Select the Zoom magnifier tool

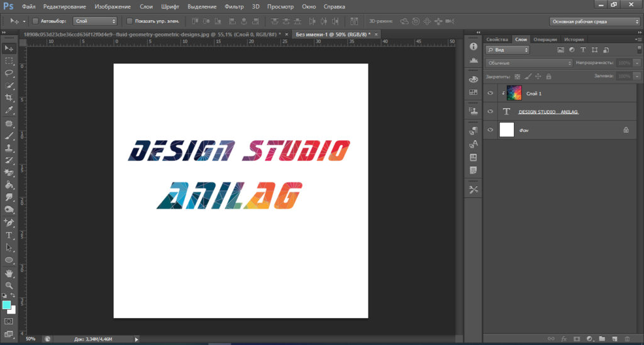9,285
